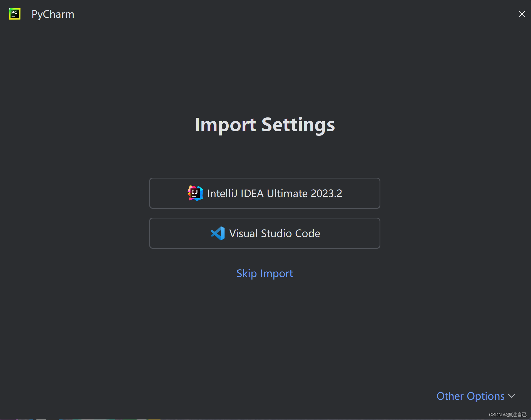The image size is (531, 420).
Task: Choose Visual Studio Code as import source
Action: click(x=264, y=233)
